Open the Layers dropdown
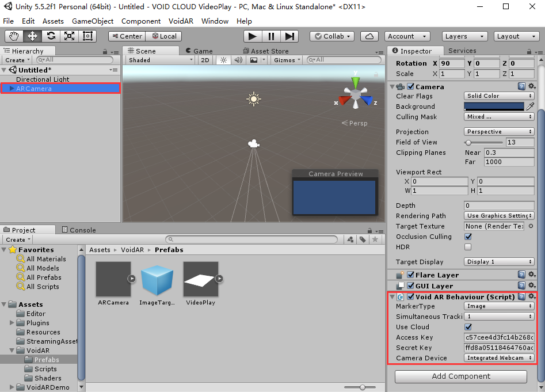Viewport: 545px width, 392px height. pos(464,36)
